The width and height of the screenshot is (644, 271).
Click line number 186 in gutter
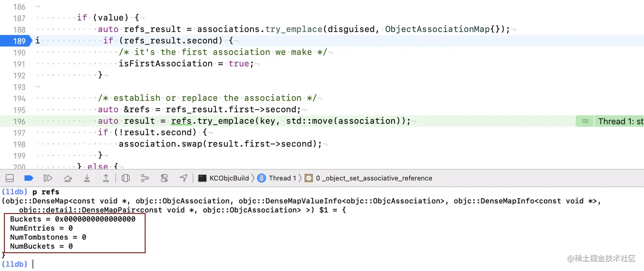pyautogui.click(x=19, y=7)
